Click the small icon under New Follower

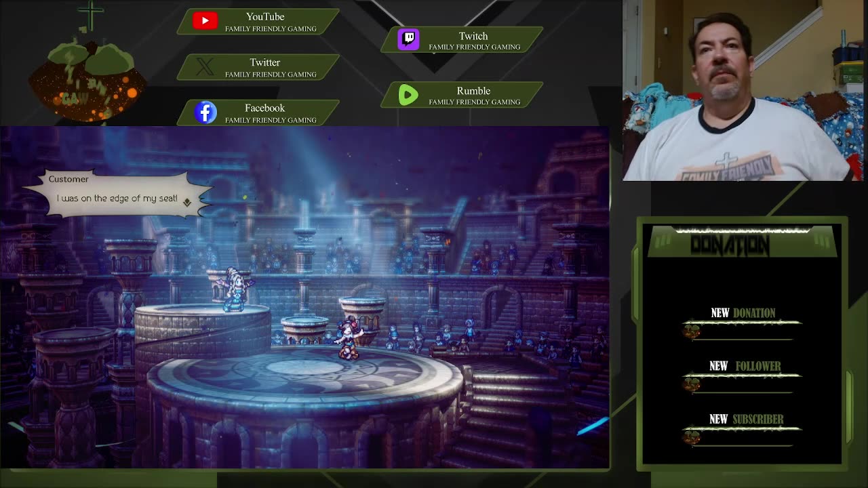tap(692, 384)
